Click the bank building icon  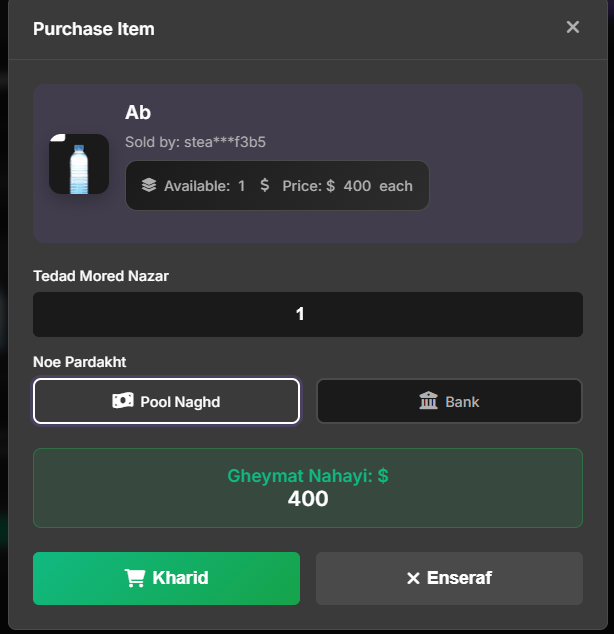[x=429, y=401]
